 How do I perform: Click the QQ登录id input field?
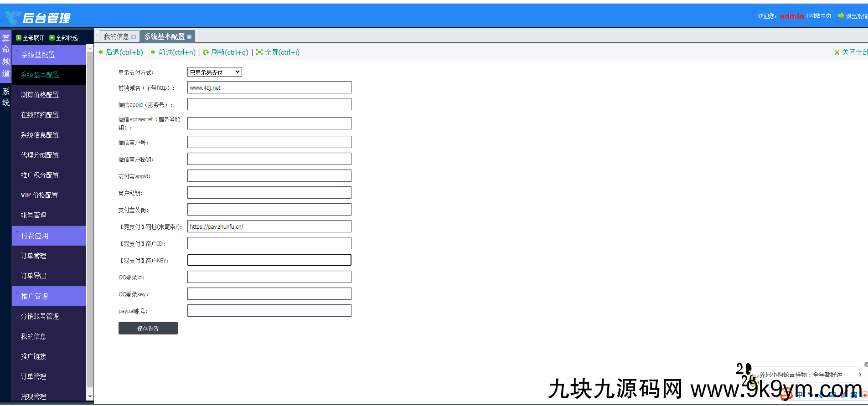269,277
